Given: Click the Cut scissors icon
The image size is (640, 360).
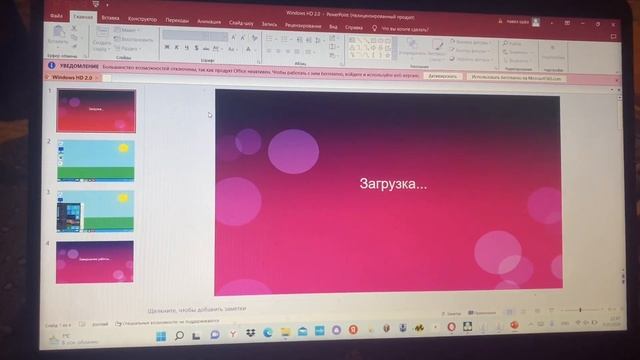Looking at the screenshot, I should tap(74, 29).
